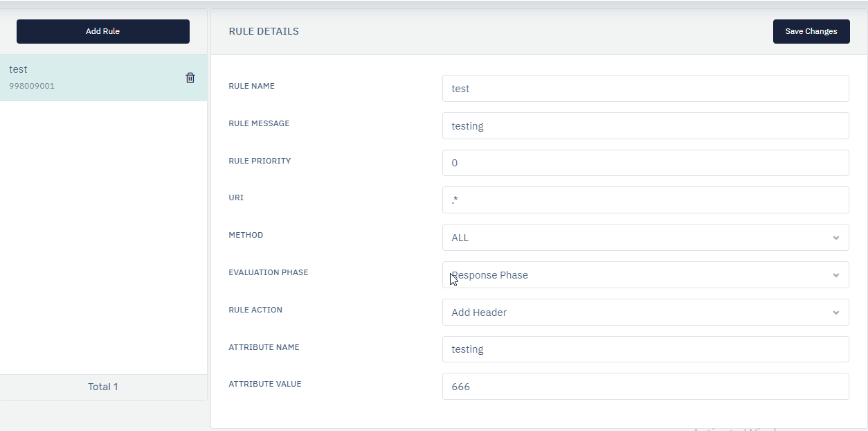Screen dimensions: 868x431
Task: Click the RULE DETAILS heading
Action: click(264, 31)
